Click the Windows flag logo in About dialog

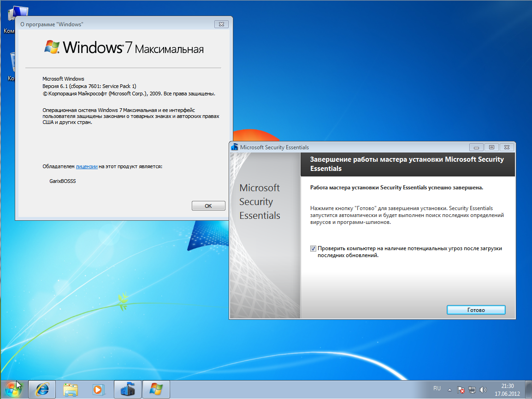click(52, 47)
